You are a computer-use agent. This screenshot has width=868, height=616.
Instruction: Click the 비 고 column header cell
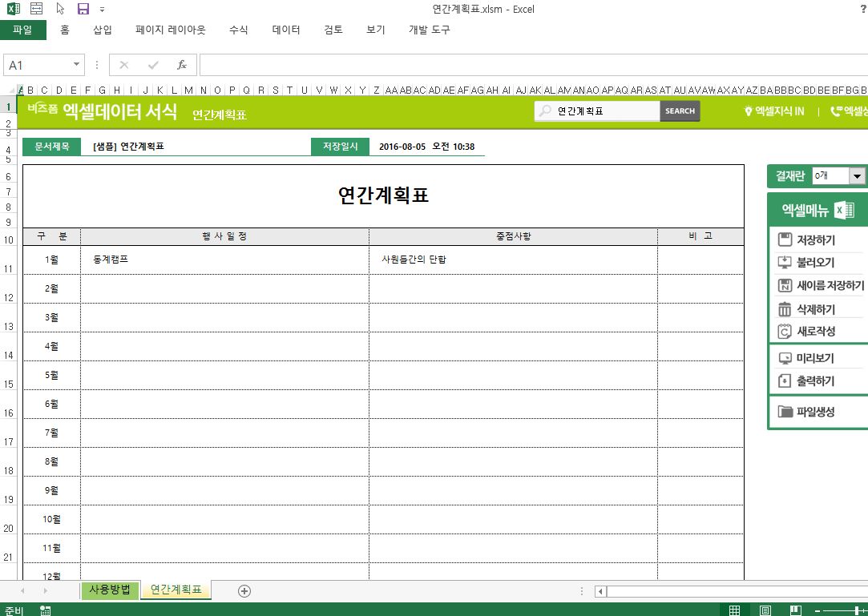point(700,236)
